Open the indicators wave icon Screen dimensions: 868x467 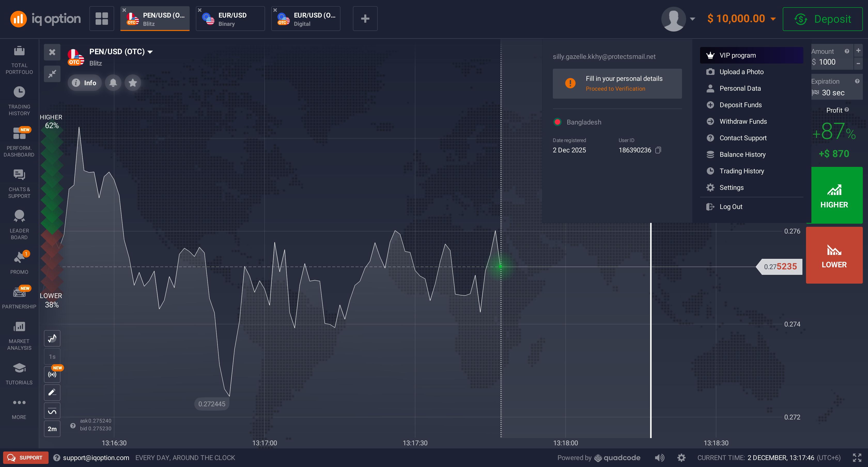point(52,411)
